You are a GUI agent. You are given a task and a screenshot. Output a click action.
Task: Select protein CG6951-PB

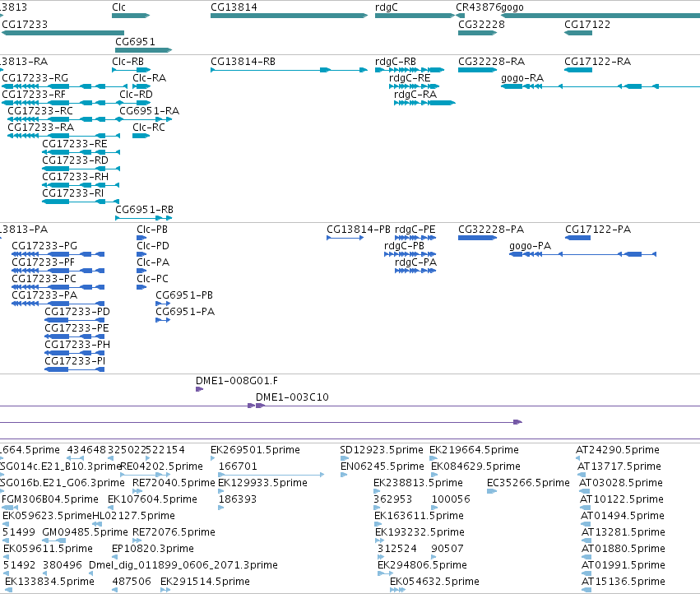pos(163,304)
